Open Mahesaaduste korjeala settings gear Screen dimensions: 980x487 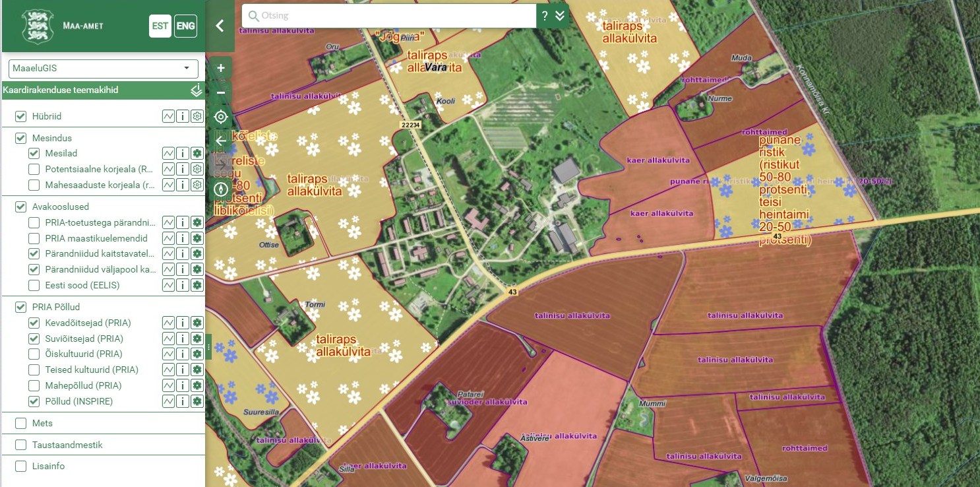tap(197, 185)
